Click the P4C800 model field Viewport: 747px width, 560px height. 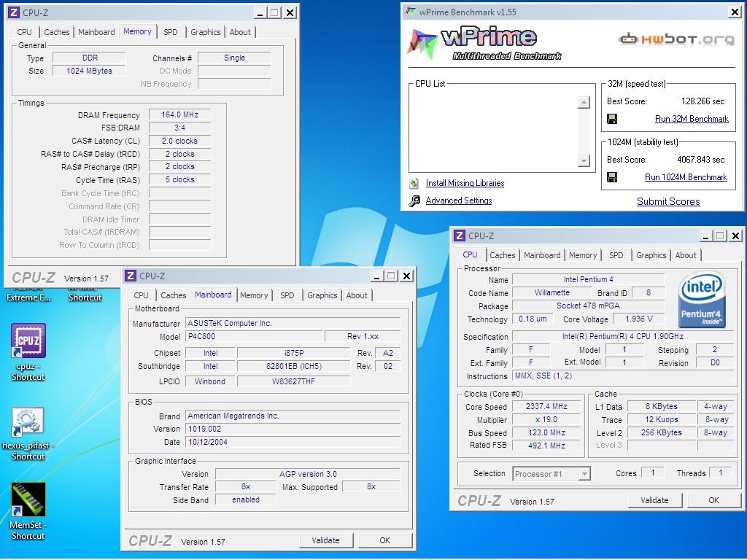click(x=254, y=336)
